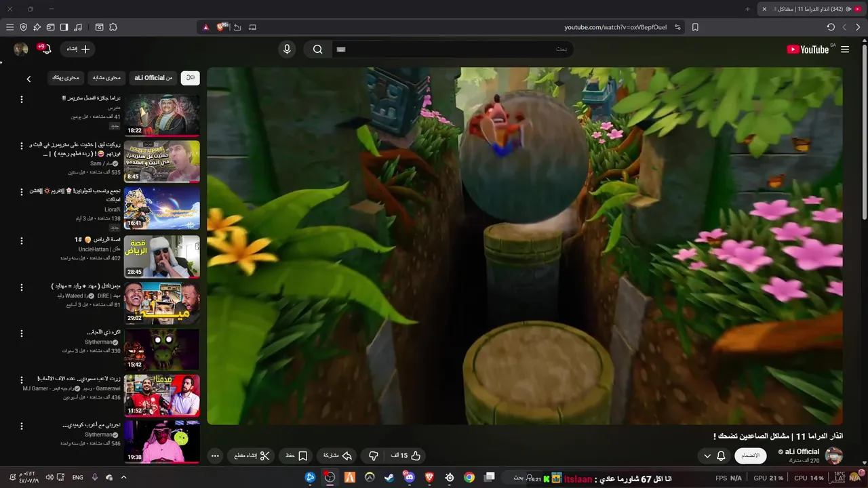Image resolution: width=868 pixels, height=488 pixels.
Task: Select the first 'الكل' filter chip
Action: tap(191, 78)
